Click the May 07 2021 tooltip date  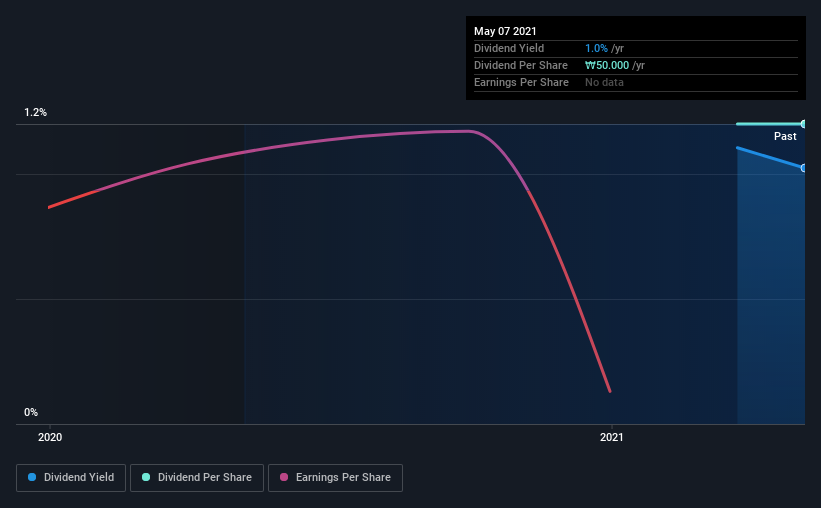pos(505,31)
